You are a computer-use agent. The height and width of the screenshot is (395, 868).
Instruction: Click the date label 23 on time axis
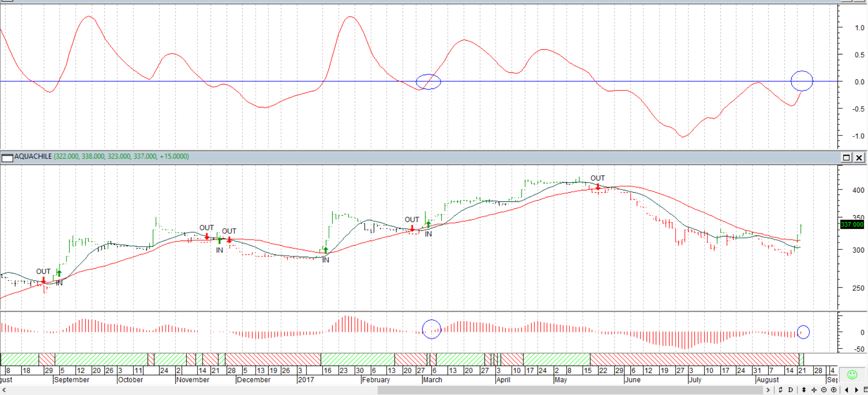[343, 371]
